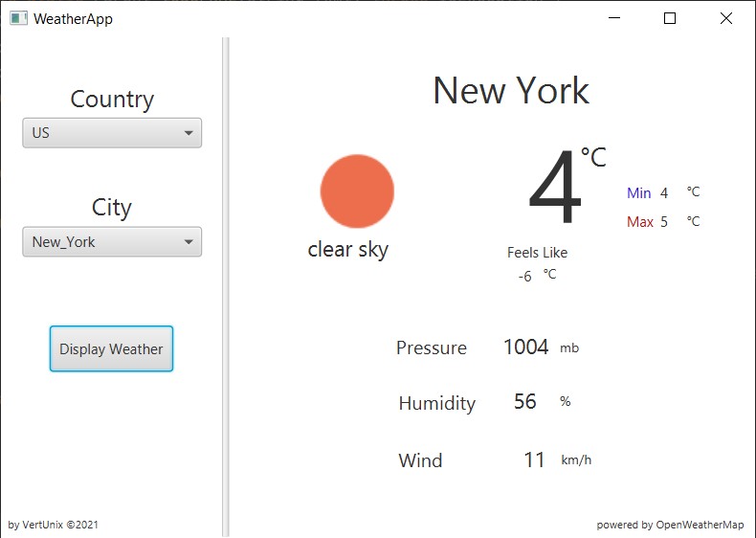Select the New York city heading
The image size is (756, 538).
[511, 90]
